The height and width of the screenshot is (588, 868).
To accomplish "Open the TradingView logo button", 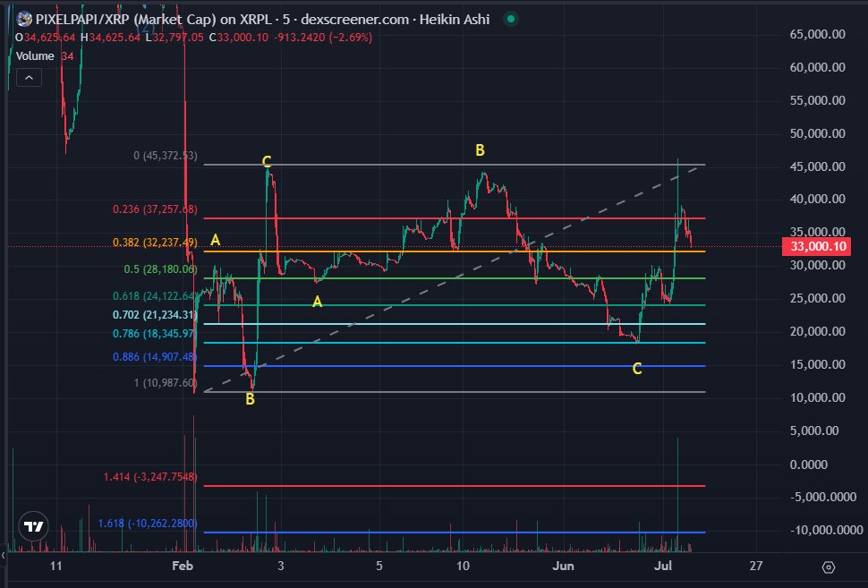I will click(33, 526).
